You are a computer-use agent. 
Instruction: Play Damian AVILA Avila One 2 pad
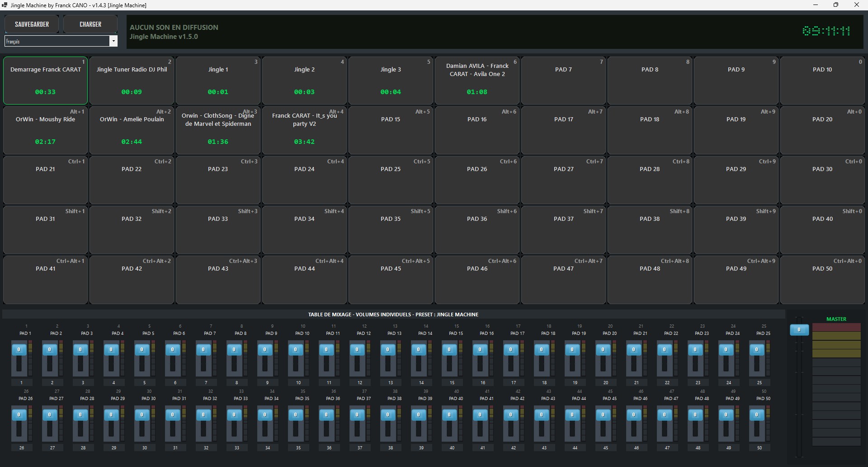click(477, 81)
